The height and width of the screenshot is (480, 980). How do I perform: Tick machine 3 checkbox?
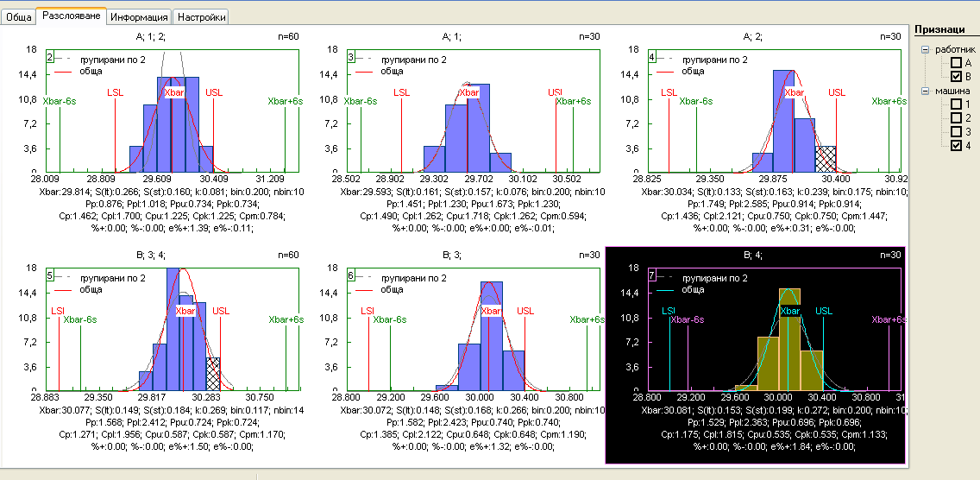956,132
